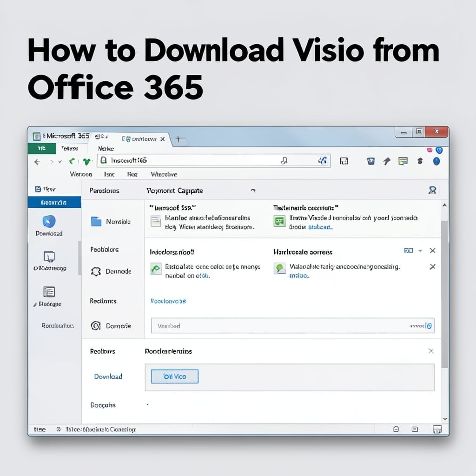This screenshot has width=476, height=476.
Task: Click the back arrow in browser toolbar
Action: (x=37, y=162)
